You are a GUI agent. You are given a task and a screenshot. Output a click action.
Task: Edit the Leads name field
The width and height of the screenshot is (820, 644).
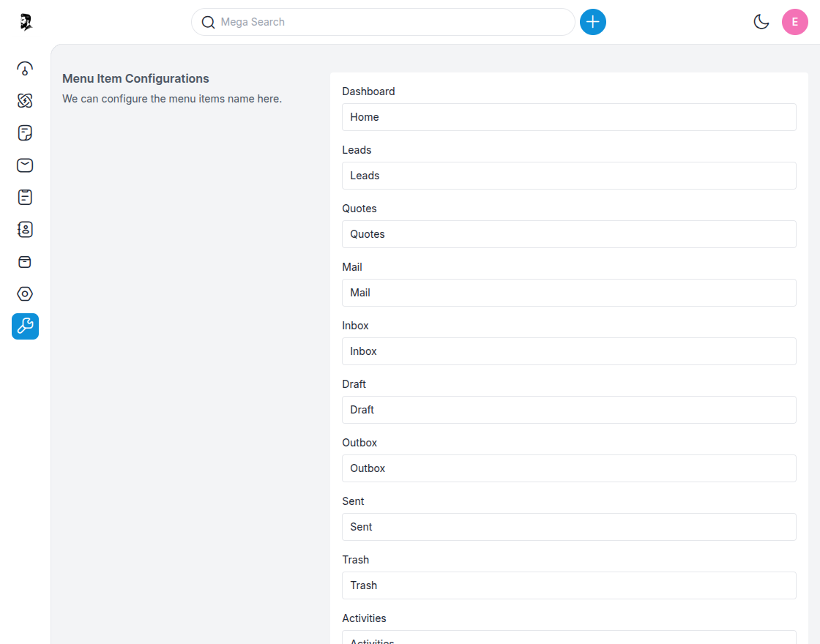tap(568, 176)
